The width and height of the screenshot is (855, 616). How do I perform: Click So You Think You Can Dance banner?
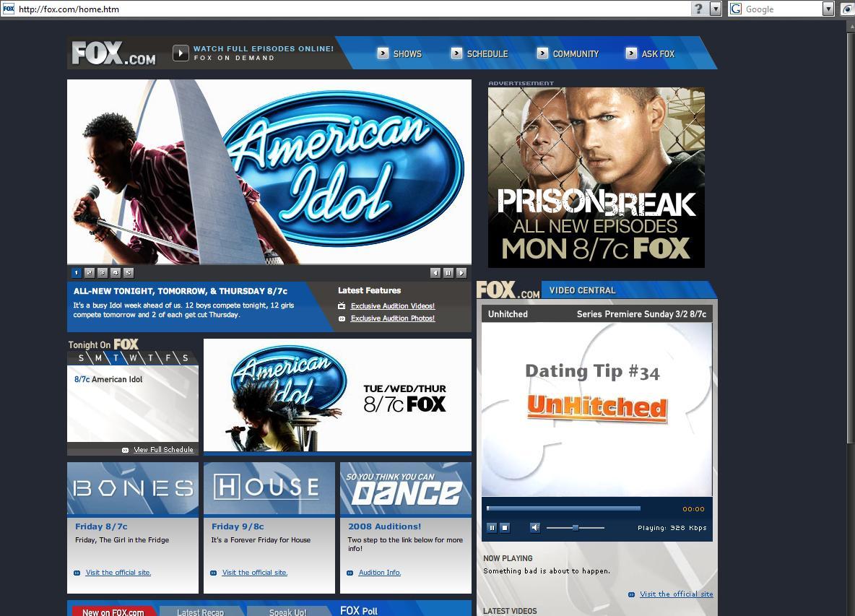406,488
